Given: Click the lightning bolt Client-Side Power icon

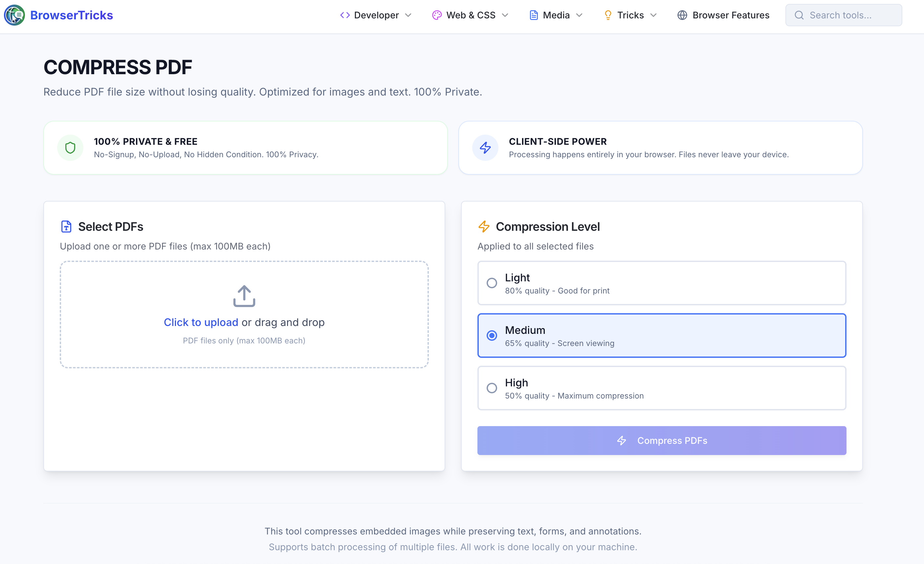Looking at the screenshot, I should click(485, 148).
